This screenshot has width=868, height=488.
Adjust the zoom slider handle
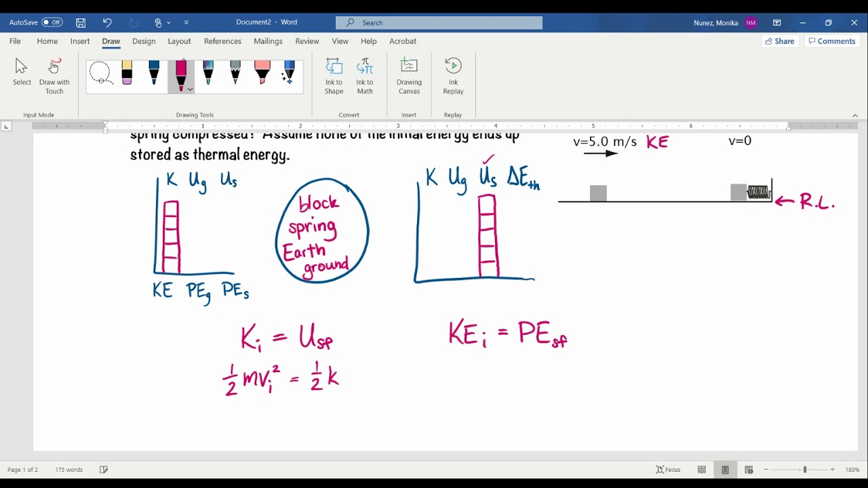[805, 470]
